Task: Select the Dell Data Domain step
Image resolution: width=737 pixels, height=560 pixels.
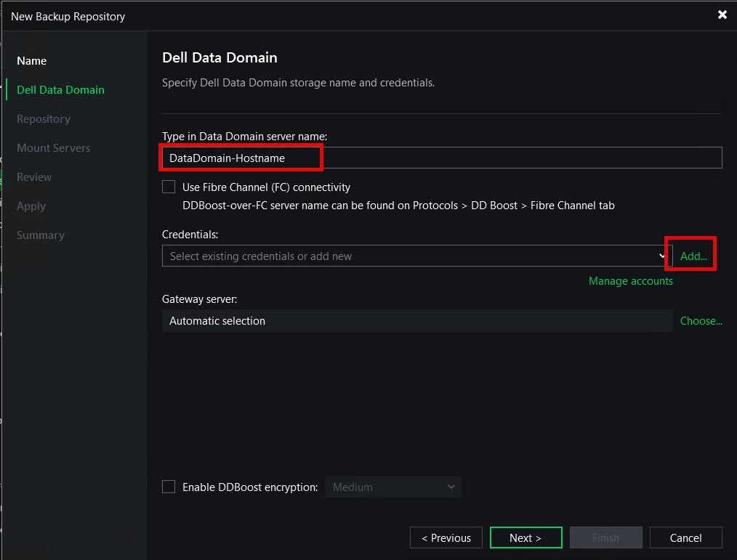Action: click(x=61, y=90)
